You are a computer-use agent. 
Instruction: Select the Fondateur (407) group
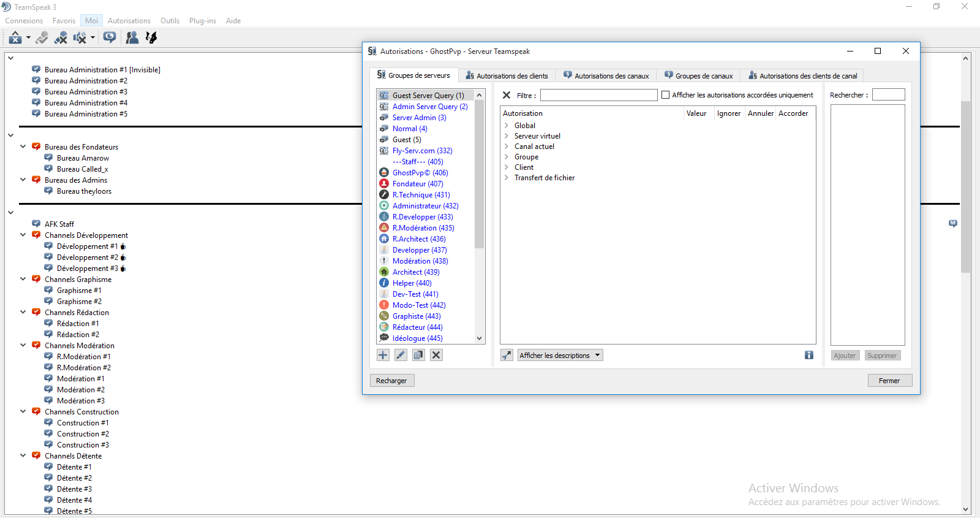click(418, 184)
